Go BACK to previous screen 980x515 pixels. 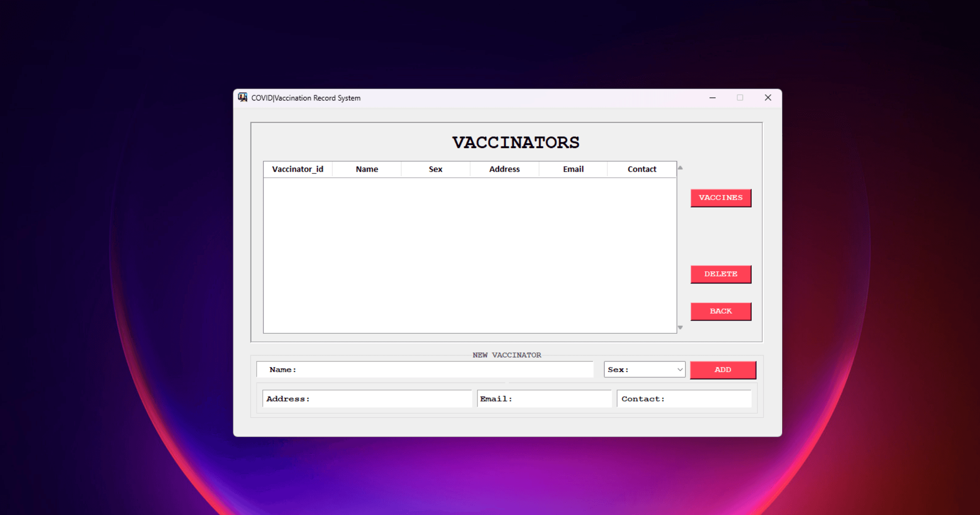(x=720, y=311)
